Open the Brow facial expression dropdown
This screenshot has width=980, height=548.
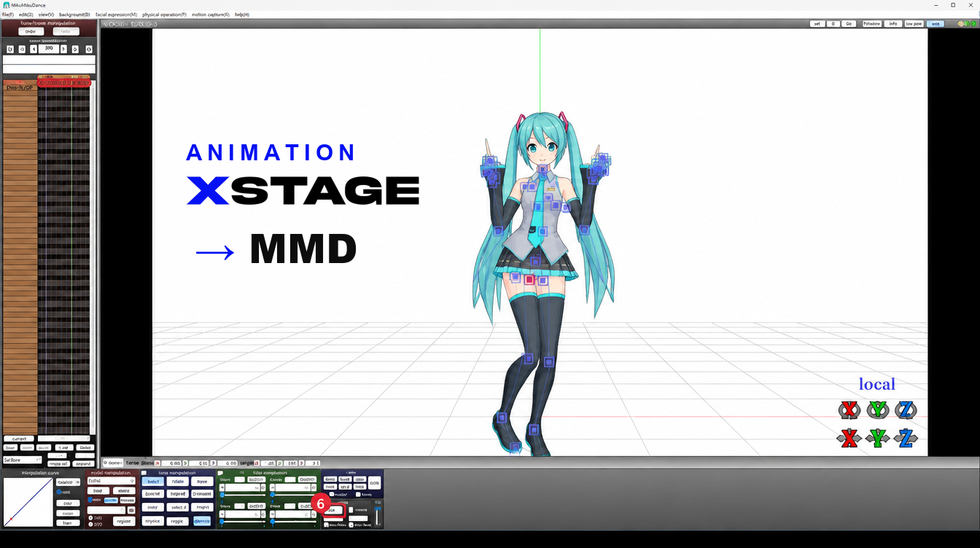pyautogui.click(x=243, y=514)
